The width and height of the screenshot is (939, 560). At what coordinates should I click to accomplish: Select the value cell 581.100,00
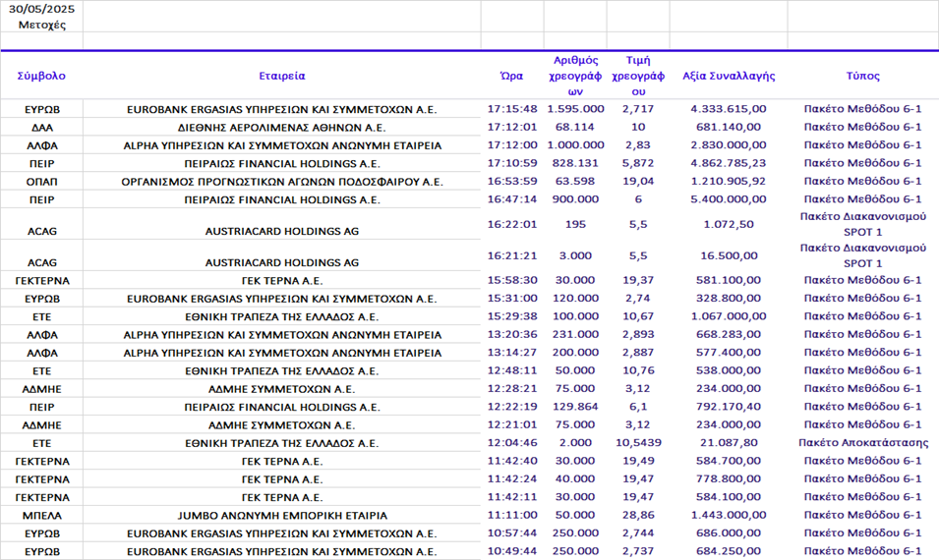[729, 279]
